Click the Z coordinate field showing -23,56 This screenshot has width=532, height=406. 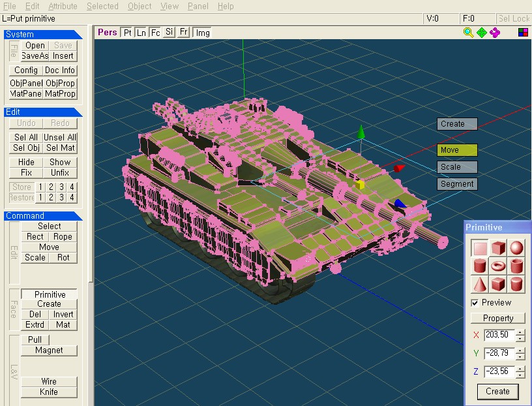point(499,371)
